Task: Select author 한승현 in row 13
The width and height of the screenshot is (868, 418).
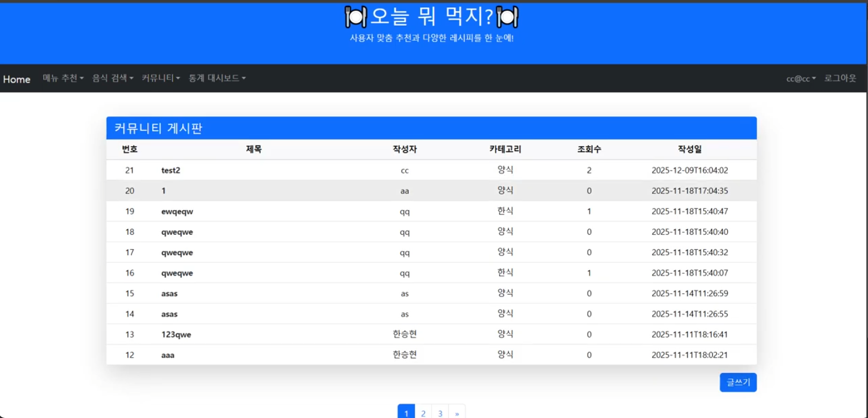Action: [405, 334]
